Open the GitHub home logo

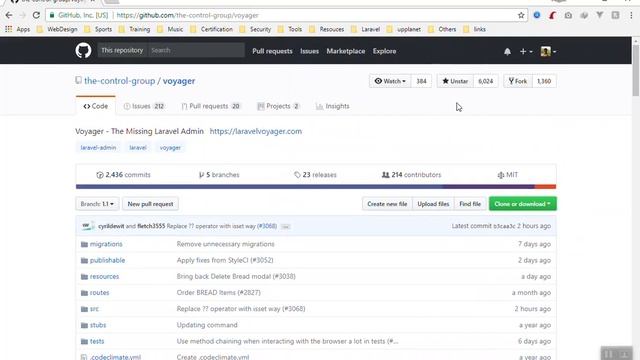pyautogui.click(x=83, y=51)
